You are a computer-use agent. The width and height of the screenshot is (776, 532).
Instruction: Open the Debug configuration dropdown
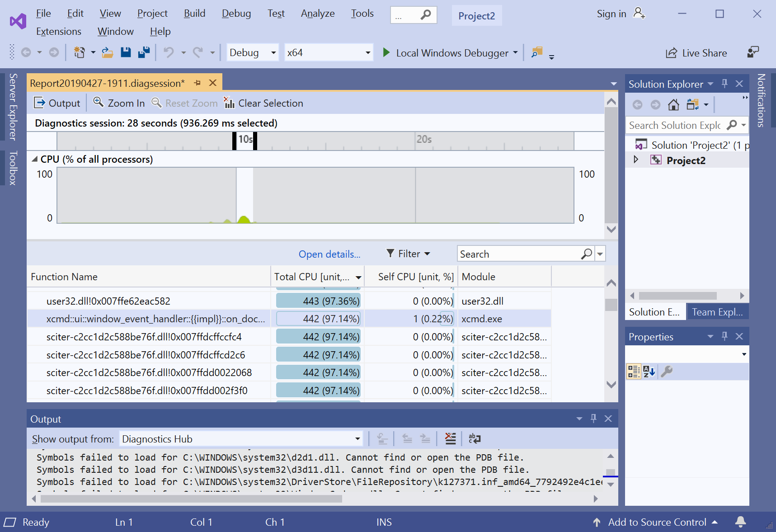(253, 52)
